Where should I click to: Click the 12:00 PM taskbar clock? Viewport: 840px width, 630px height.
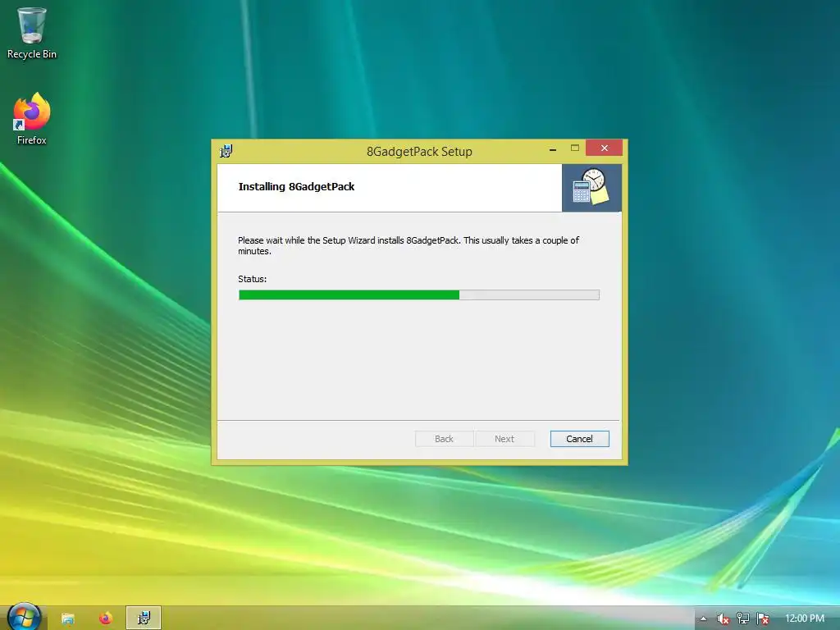coord(805,619)
